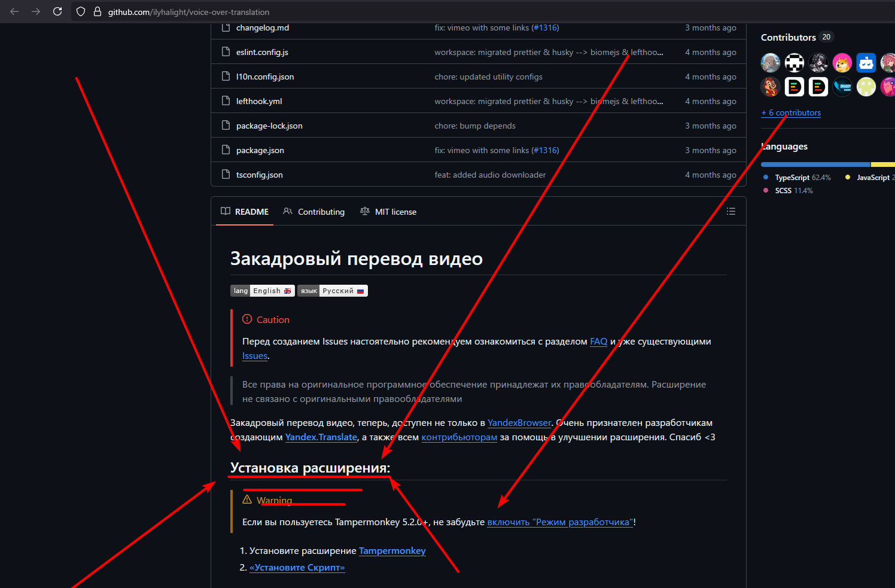895x588 pixels.
Task: Click the Русский language badge
Action: click(333, 291)
